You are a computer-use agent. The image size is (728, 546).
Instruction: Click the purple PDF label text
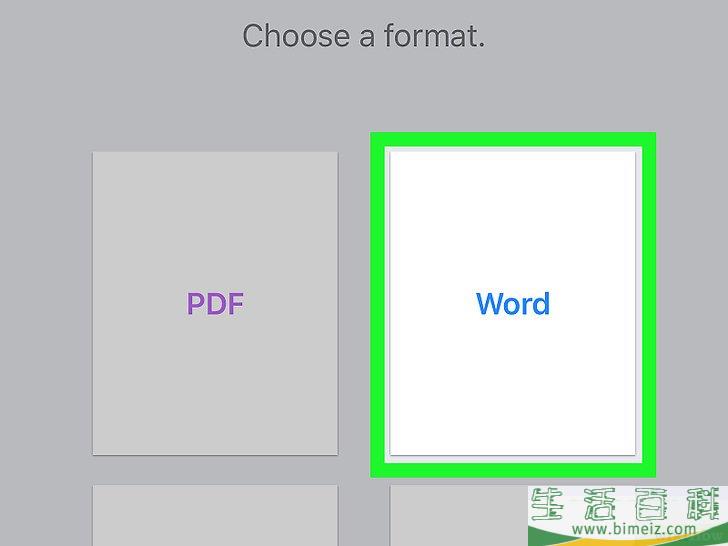[x=215, y=304]
